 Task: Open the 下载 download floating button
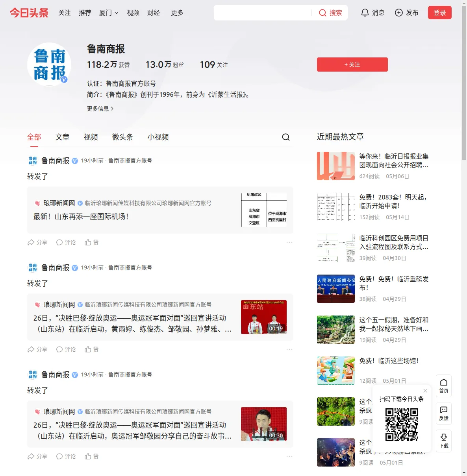444,441
